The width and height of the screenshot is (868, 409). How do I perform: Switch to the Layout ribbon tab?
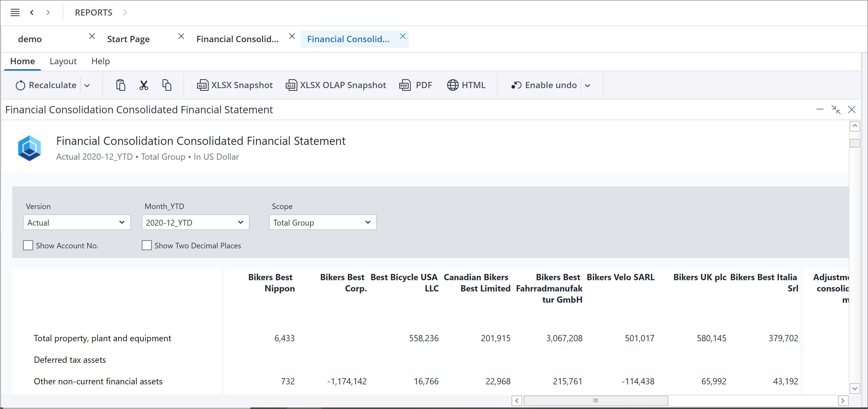[63, 61]
